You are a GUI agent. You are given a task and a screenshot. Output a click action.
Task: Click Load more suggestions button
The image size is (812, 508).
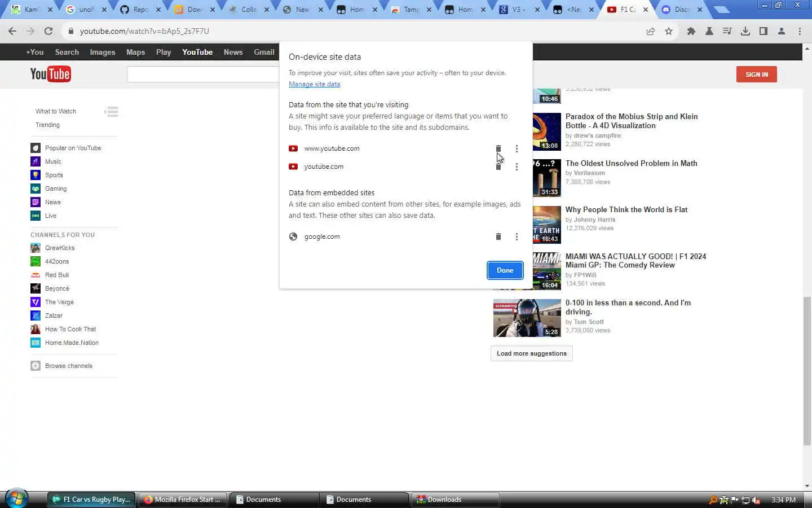[532, 353]
